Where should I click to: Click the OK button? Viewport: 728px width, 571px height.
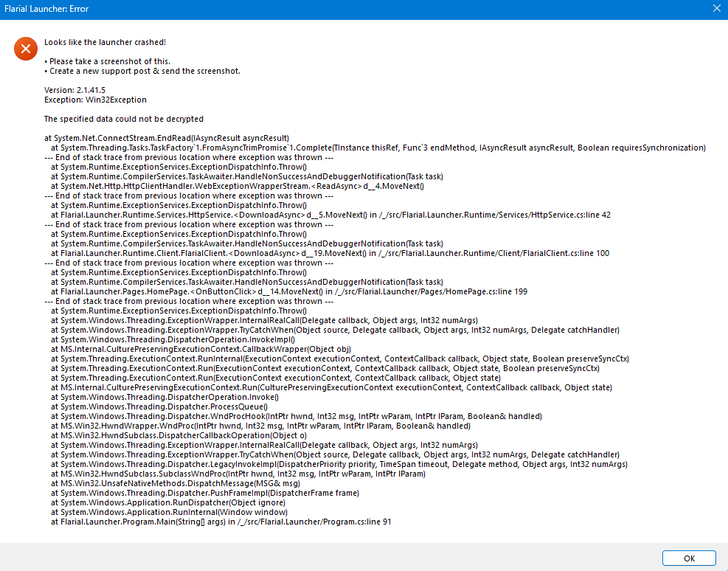tap(689, 558)
